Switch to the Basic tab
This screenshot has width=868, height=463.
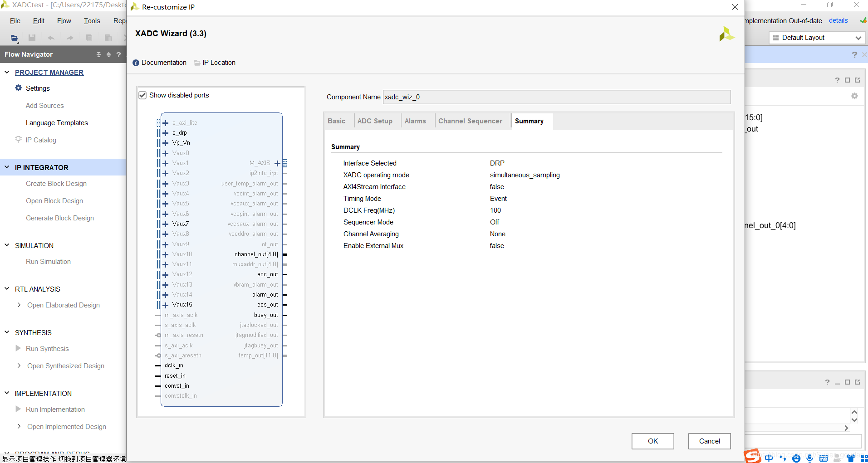(x=337, y=121)
